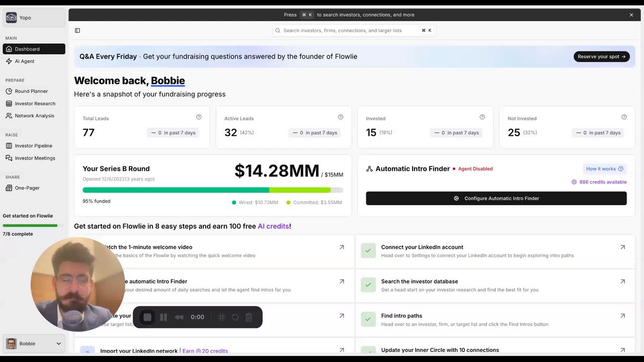This screenshot has height=362, width=644.
Task: Click the $14.28MM raised amount
Action: point(277,171)
